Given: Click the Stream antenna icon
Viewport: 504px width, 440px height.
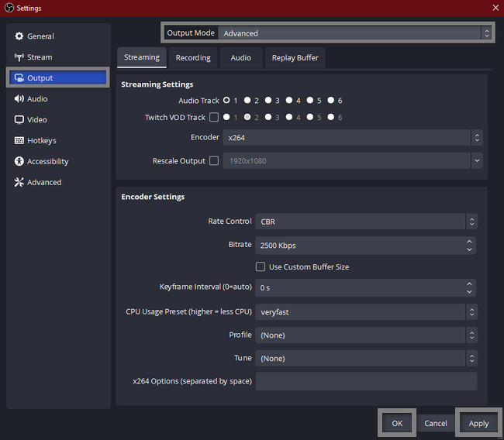Looking at the screenshot, I should pyautogui.click(x=19, y=57).
